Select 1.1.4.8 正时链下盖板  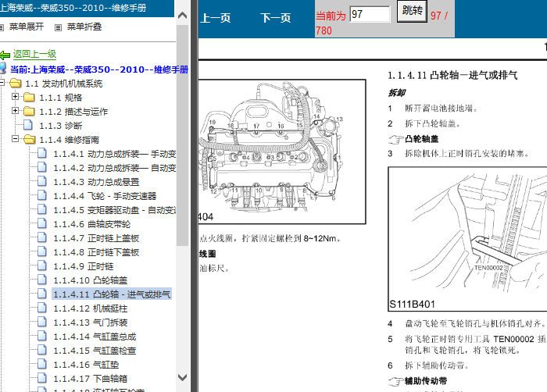96,252
